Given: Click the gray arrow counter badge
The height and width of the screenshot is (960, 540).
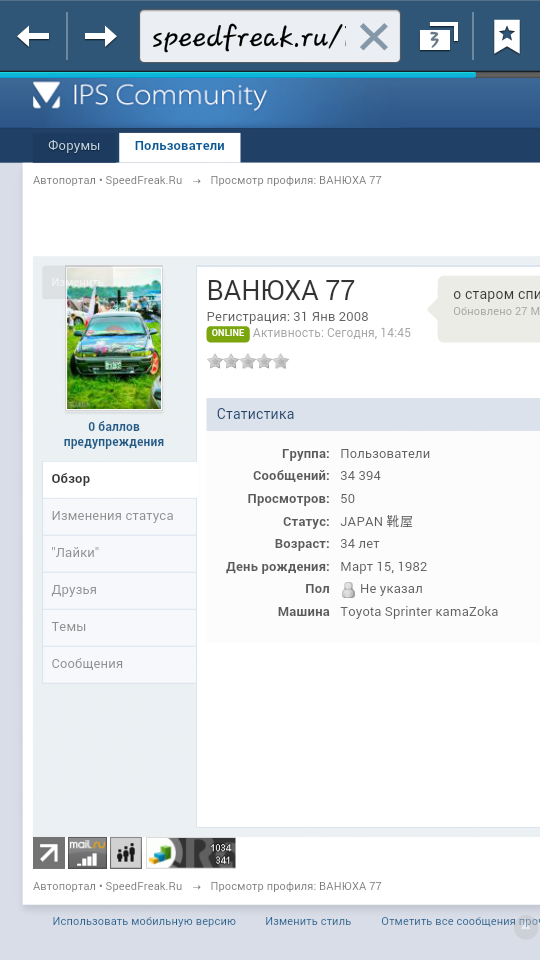Looking at the screenshot, I should click(x=49, y=853).
